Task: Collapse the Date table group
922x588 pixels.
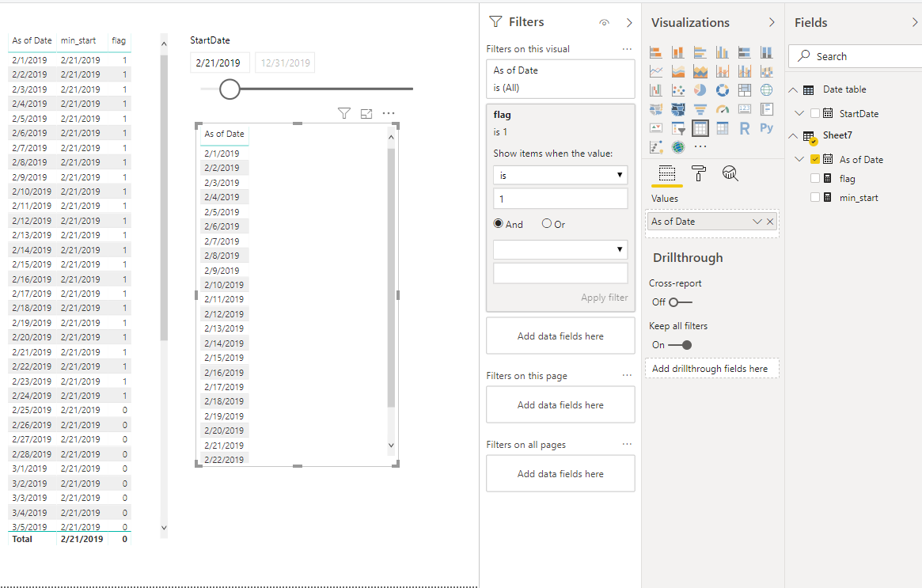Action: pyautogui.click(x=793, y=90)
